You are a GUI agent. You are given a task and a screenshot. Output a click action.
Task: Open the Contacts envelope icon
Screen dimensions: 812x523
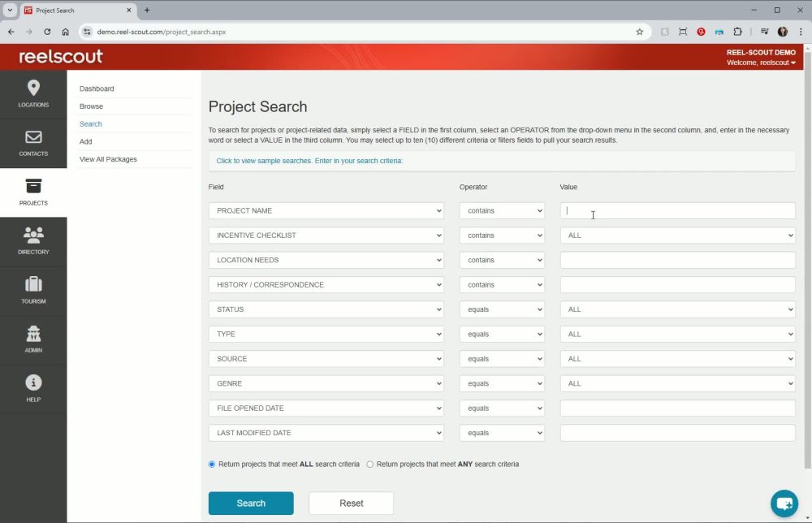click(x=33, y=137)
